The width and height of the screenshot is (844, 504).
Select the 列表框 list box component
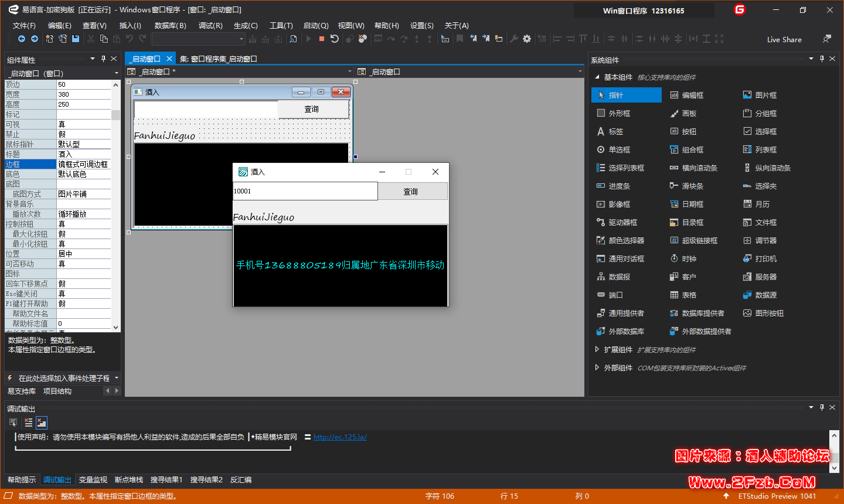760,149
